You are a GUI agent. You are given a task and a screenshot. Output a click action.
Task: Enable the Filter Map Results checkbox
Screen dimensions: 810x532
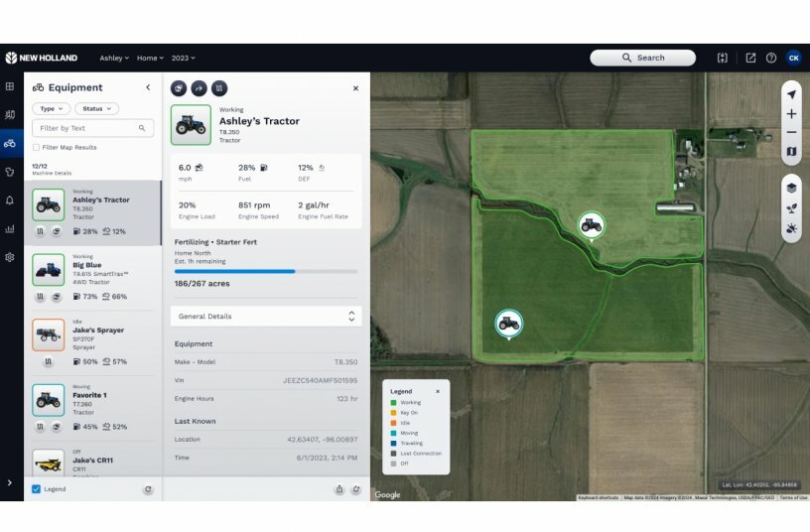point(37,147)
